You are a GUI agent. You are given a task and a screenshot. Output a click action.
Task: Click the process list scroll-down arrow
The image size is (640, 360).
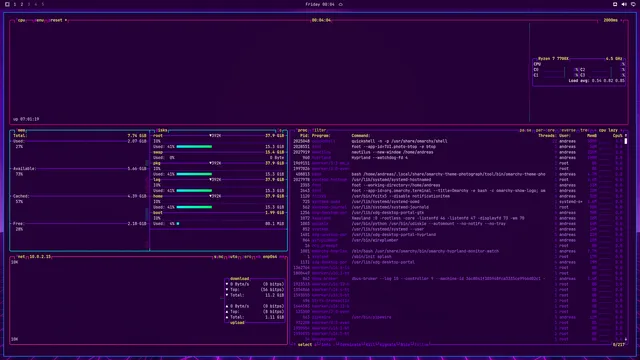pos(626,339)
